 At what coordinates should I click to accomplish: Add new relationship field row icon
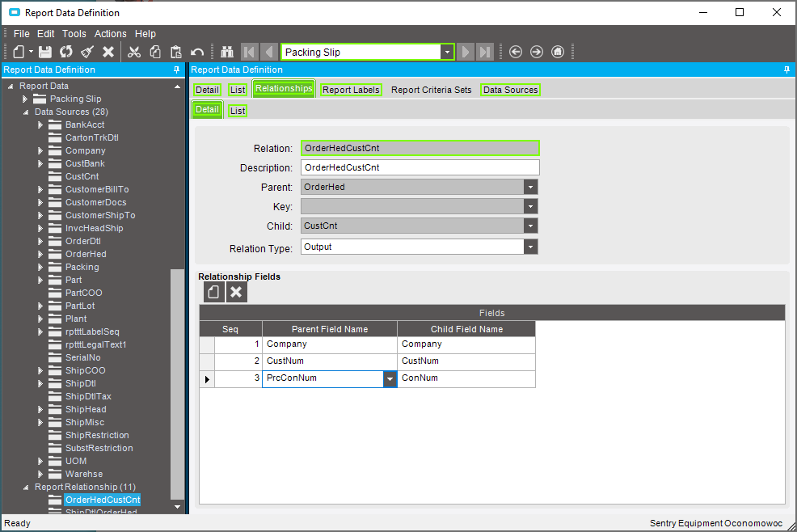[x=213, y=292]
